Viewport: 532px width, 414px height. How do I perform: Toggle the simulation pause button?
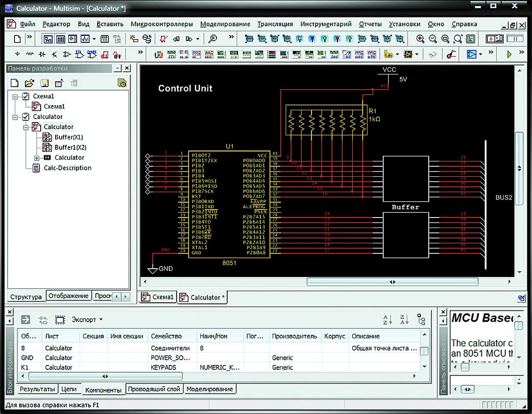pyautogui.click(x=515, y=39)
